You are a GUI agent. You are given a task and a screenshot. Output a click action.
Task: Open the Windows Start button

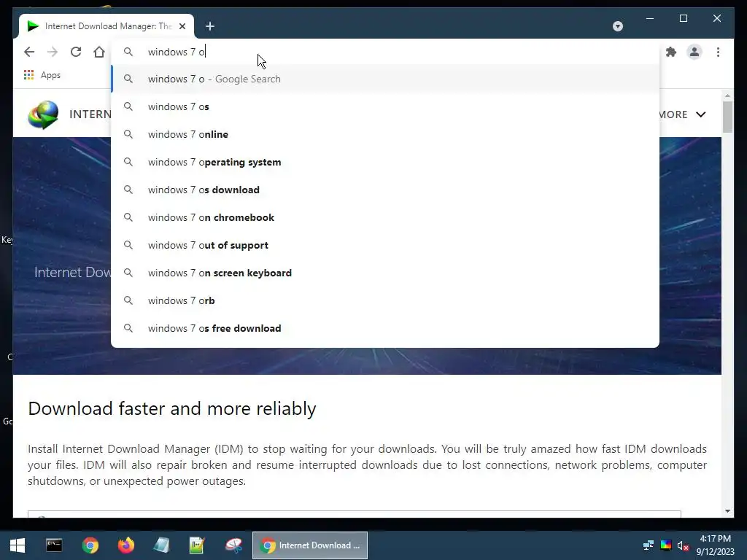tap(18, 545)
